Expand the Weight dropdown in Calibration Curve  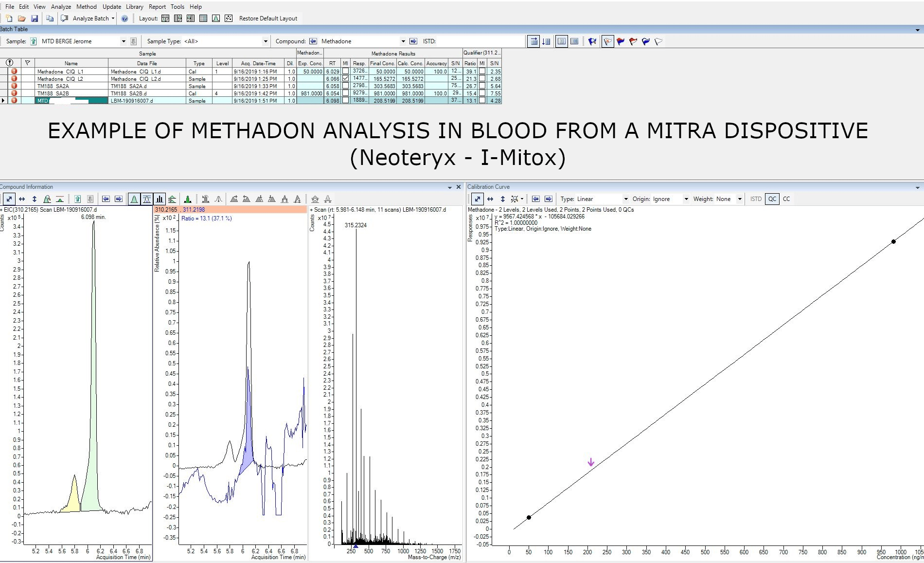coord(740,199)
